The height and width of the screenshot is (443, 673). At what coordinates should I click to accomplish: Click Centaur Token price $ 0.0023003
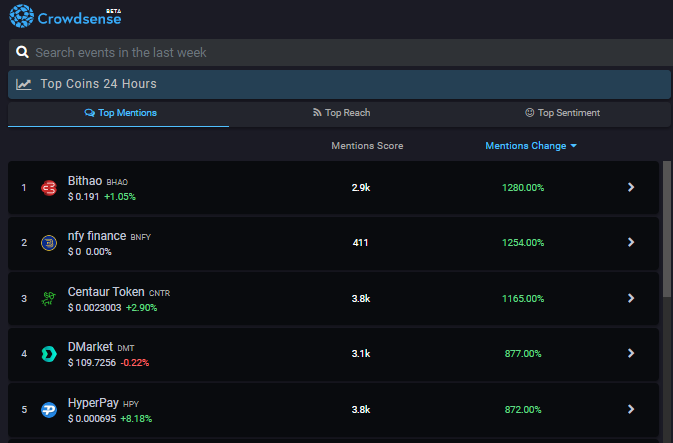pyautogui.click(x=94, y=308)
